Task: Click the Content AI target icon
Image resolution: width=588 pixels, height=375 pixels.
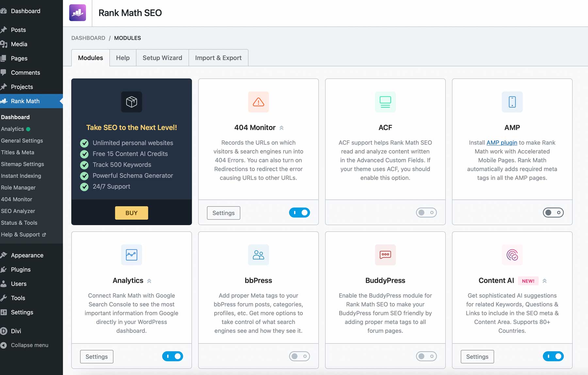Action: click(512, 255)
